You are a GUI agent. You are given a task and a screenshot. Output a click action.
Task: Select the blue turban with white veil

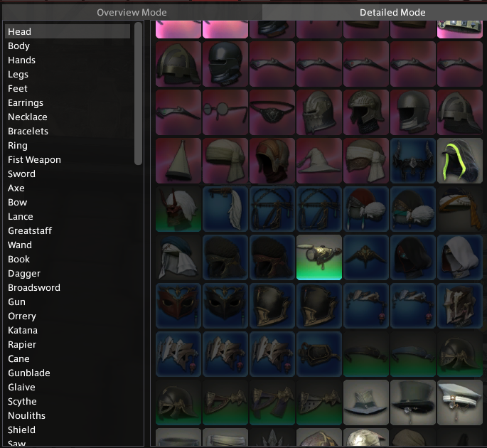coord(178,257)
